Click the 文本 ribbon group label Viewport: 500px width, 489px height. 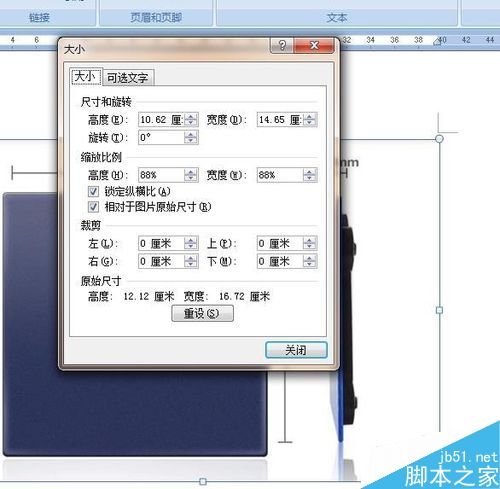point(337,17)
